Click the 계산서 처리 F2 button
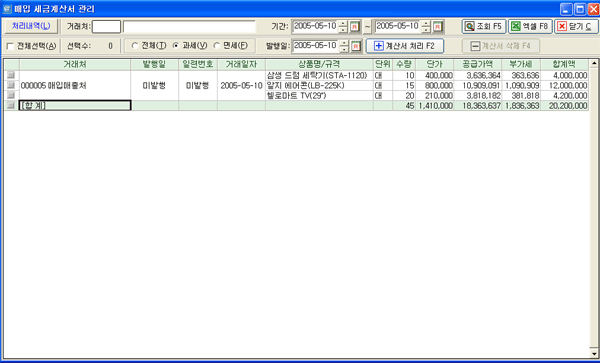This screenshot has height=363, width=600. coord(405,46)
